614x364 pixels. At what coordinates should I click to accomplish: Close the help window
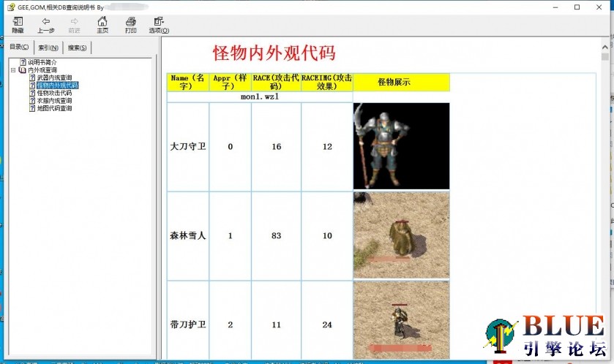coord(599,7)
